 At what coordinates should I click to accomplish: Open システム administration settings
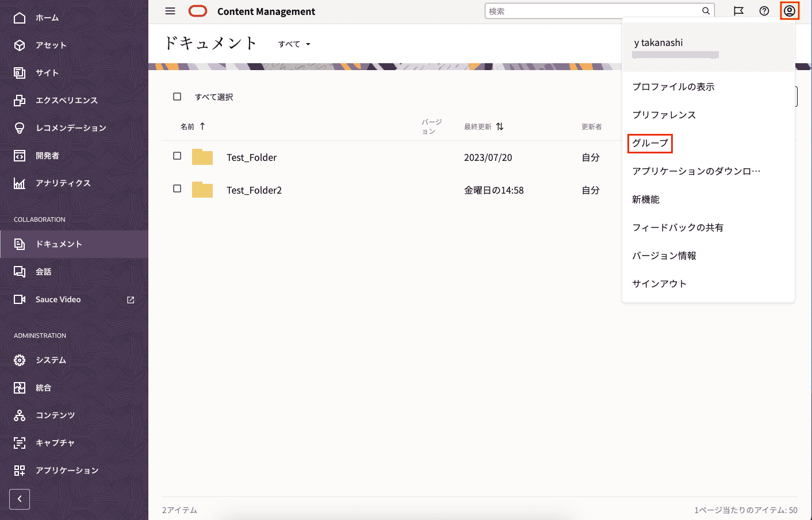[51, 360]
